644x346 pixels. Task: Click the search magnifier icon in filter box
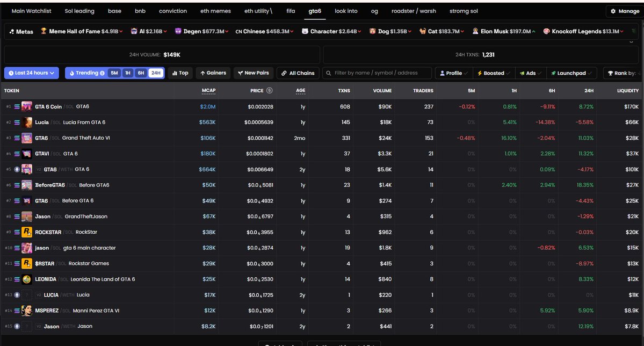(x=329, y=73)
